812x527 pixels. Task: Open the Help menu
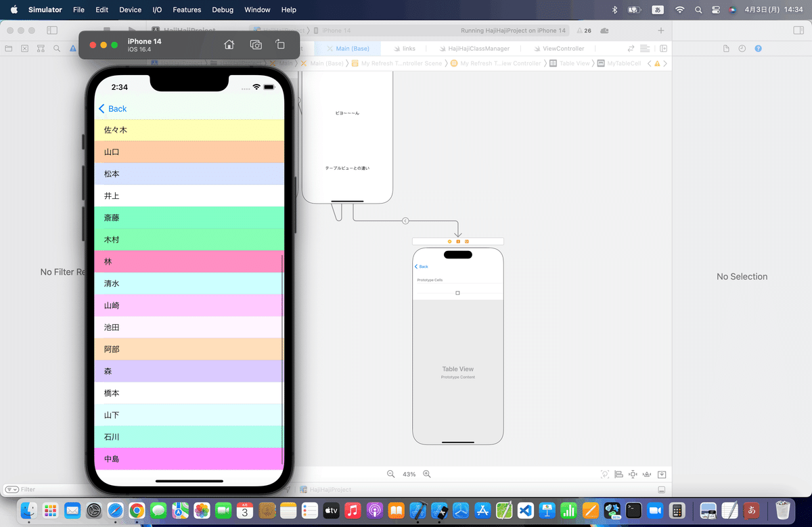289,10
